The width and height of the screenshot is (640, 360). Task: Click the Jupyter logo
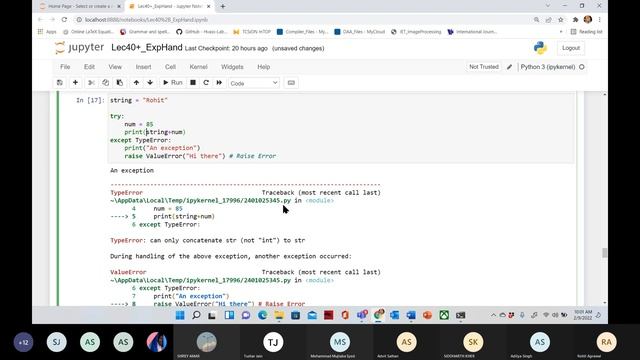(x=80, y=48)
